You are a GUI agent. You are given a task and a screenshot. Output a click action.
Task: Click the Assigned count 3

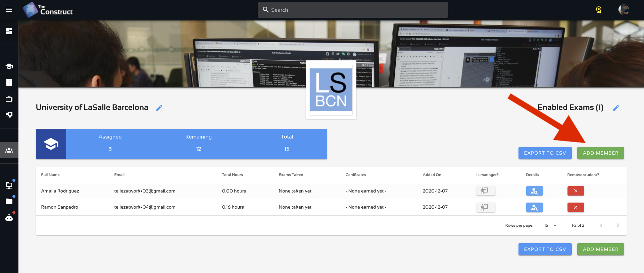(x=110, y=149)
